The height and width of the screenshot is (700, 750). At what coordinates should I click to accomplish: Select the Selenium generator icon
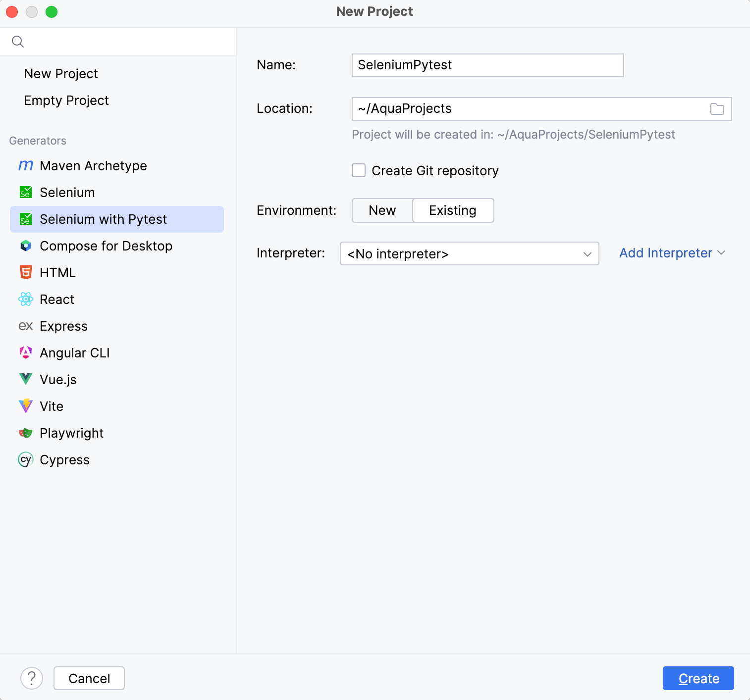tap(26, 193)
